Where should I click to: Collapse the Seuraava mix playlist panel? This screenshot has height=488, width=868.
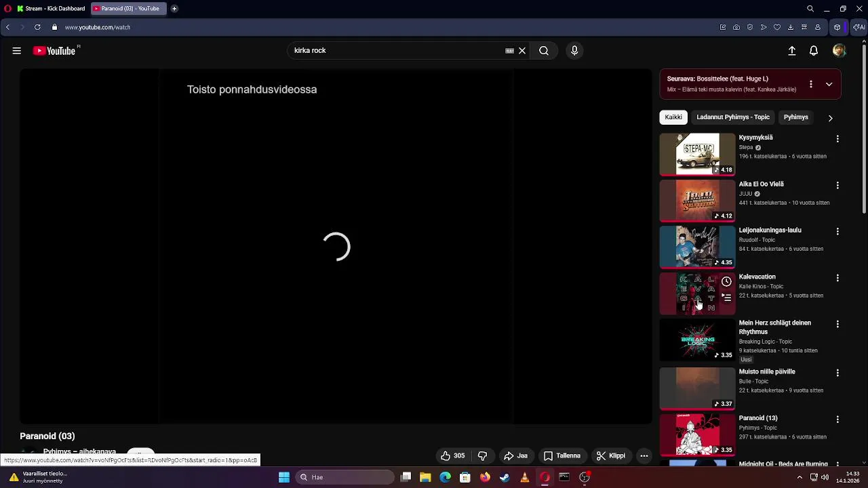829,84
